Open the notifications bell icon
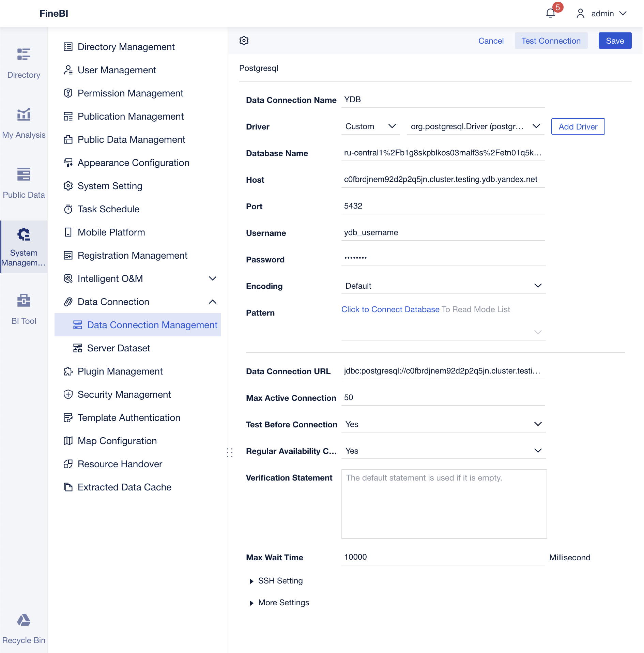 pos(550,13)
